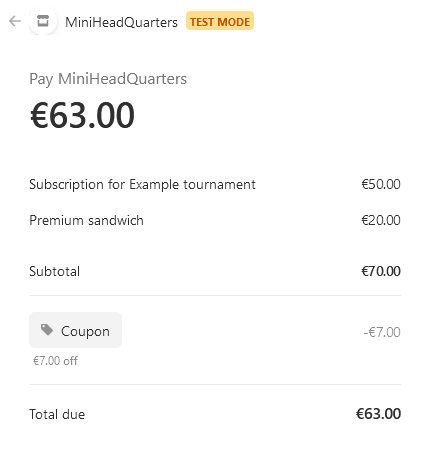This screenshot has width=445, height=460.
Task: Click the MiniHeadQuarters merchant name
Action: (121, 22)
